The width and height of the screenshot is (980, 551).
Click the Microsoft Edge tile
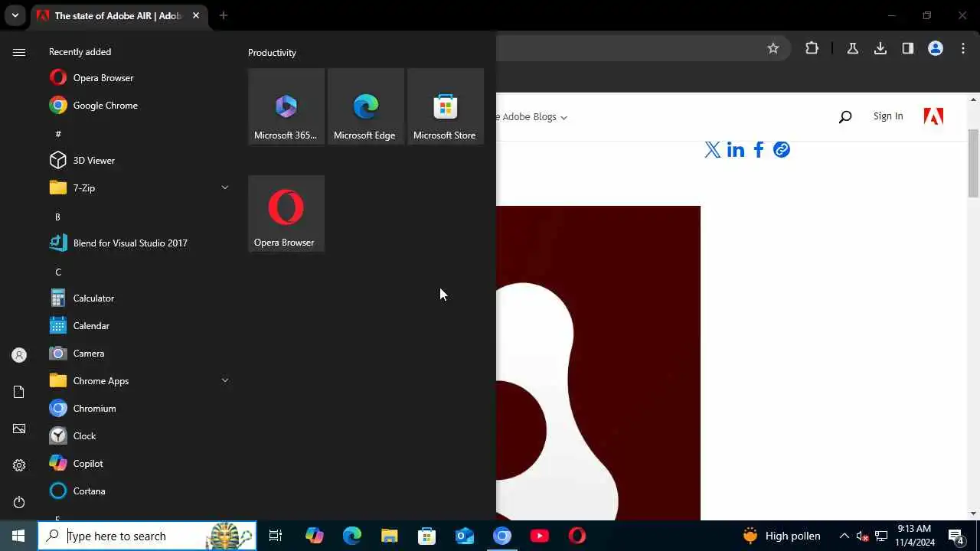point(366,106)
